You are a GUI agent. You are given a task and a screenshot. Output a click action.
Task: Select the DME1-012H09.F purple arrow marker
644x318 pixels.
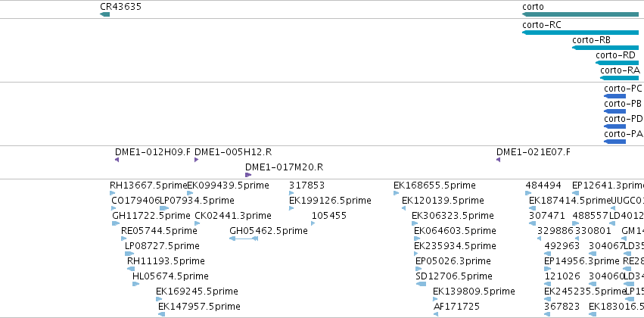[x=117, y=160]
